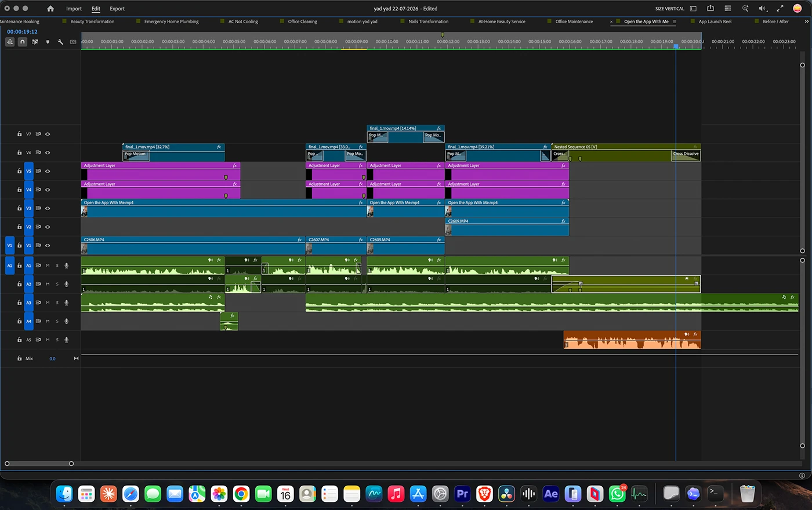Screen dimensions: 812x510
Task: Click the audio tracks vertical scrollbar
Action: pyautogui.click(x=802, y=353)
